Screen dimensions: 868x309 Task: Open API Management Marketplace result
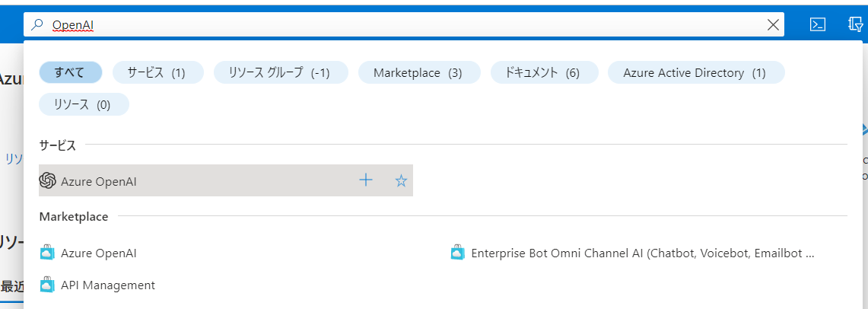108,285
